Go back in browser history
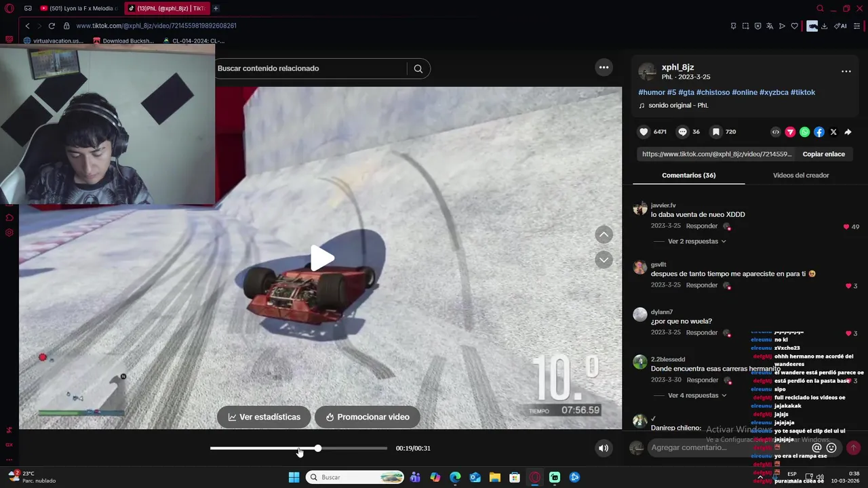 [27, 26]
